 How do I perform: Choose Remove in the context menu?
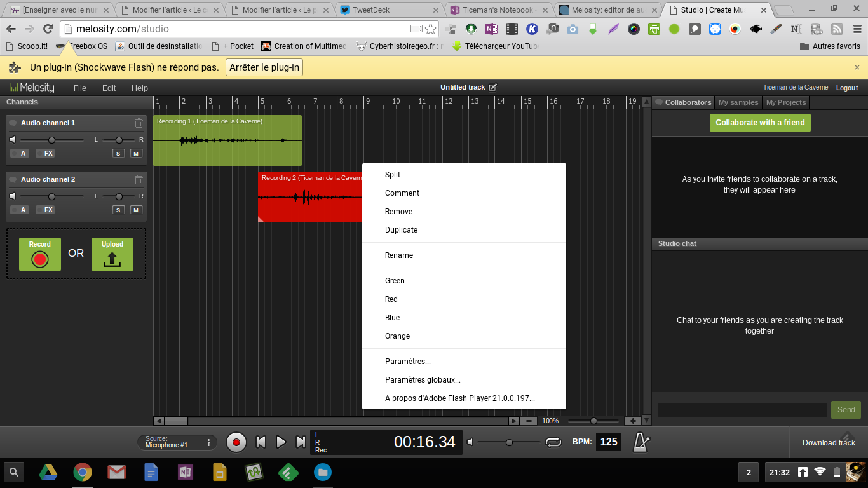pos(464,212)
